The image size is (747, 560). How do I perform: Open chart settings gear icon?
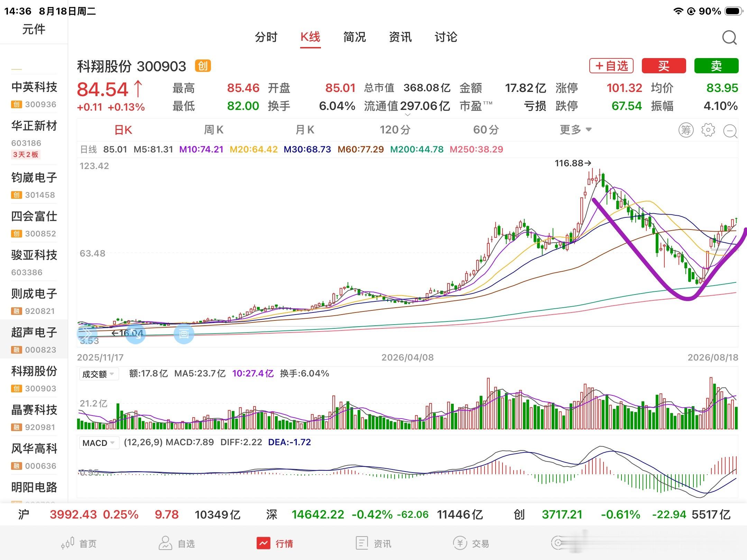[x=708, y=130]
